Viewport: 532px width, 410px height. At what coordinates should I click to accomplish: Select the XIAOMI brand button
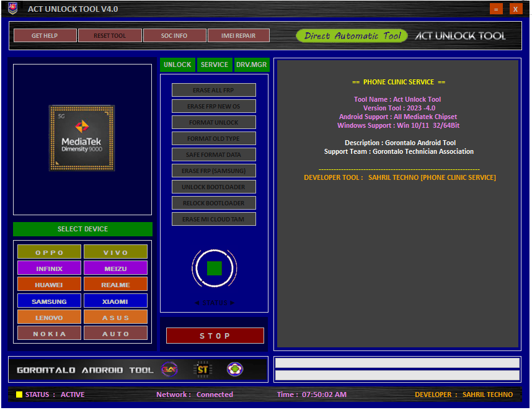(115, 300)
